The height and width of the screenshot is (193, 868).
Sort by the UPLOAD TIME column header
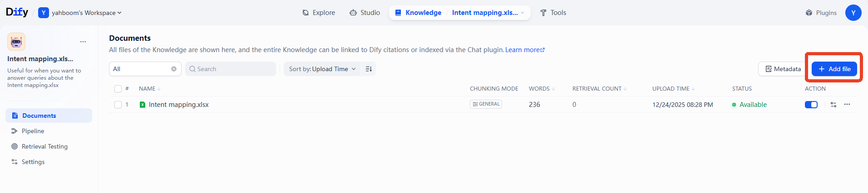coord(673,89)
